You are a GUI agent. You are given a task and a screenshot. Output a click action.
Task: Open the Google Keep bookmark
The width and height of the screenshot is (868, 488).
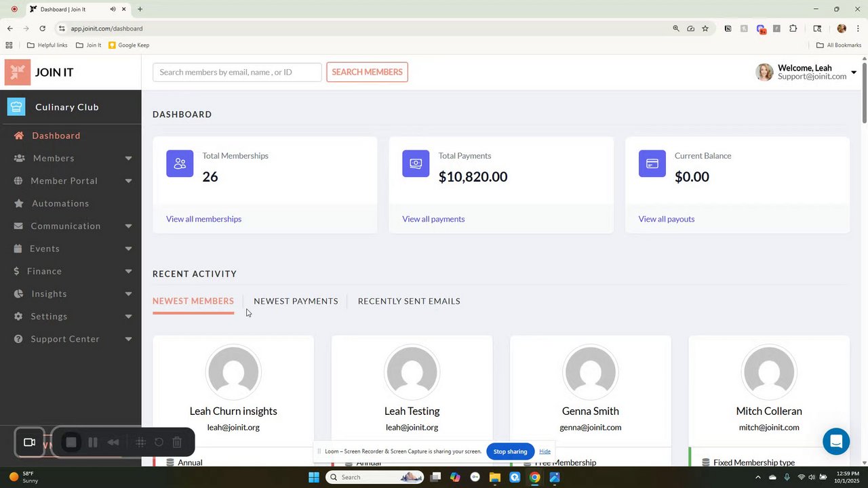(x=129, y=45)
